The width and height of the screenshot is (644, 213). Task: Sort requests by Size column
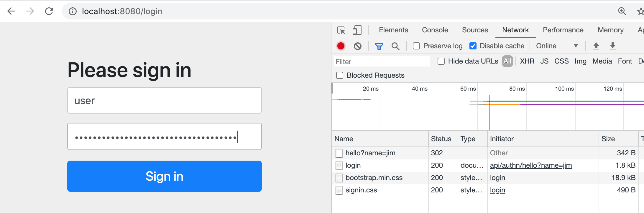pos(618,139)
